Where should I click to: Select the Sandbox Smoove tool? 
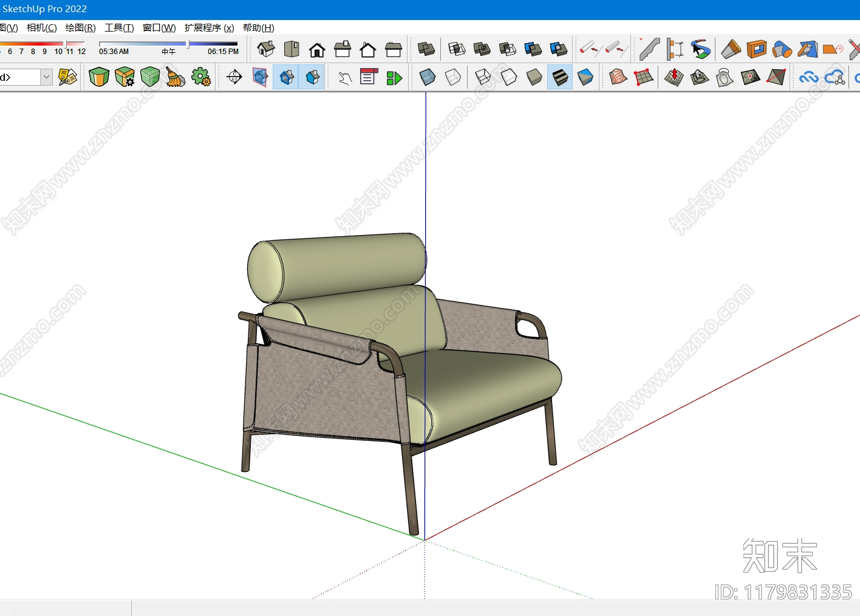pos(674,77)
